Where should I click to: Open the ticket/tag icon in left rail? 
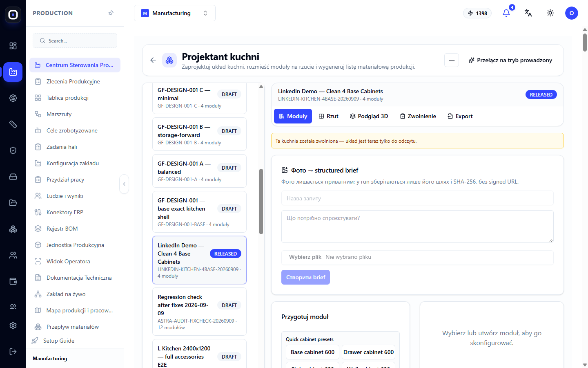tap(13, 124)
